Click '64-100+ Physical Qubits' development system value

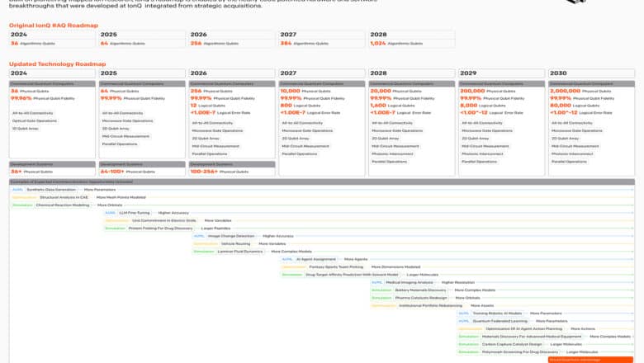coord(128,172)
